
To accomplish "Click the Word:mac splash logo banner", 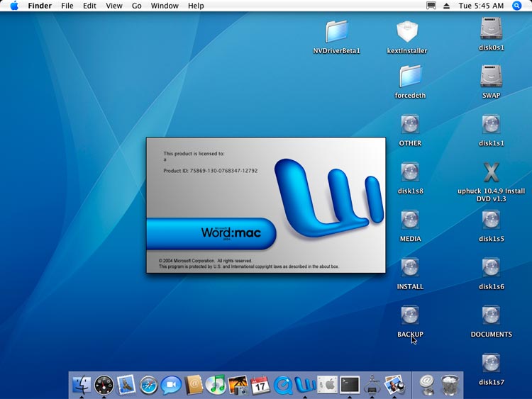I will point(211,234).
